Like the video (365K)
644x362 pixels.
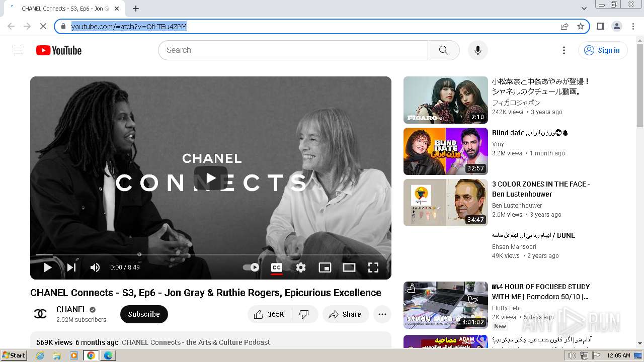(x=270, y=314)
